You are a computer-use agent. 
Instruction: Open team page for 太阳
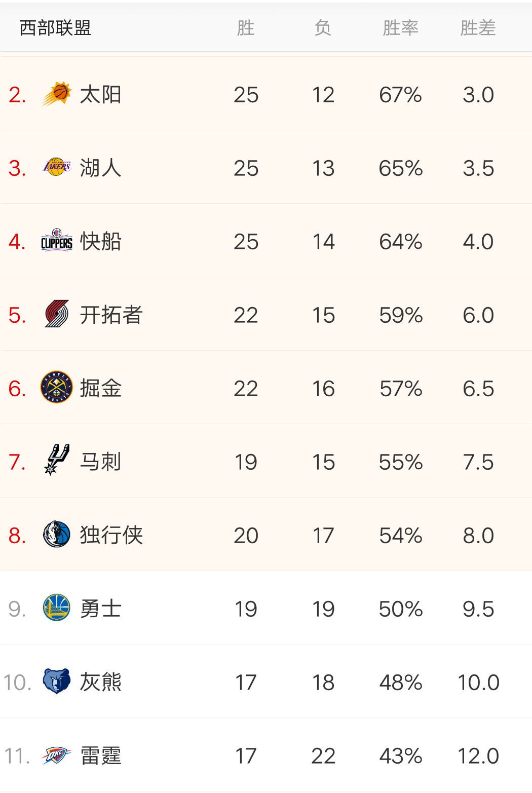(100, 95)
